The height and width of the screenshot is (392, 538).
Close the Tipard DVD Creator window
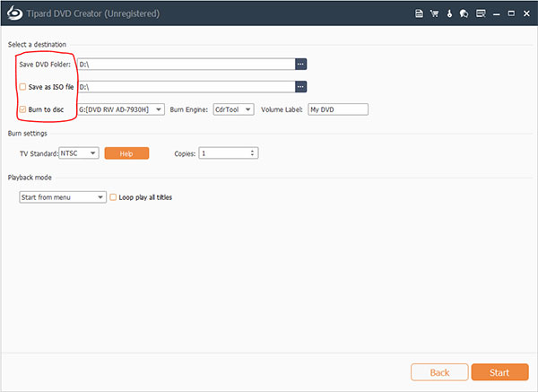526,13
